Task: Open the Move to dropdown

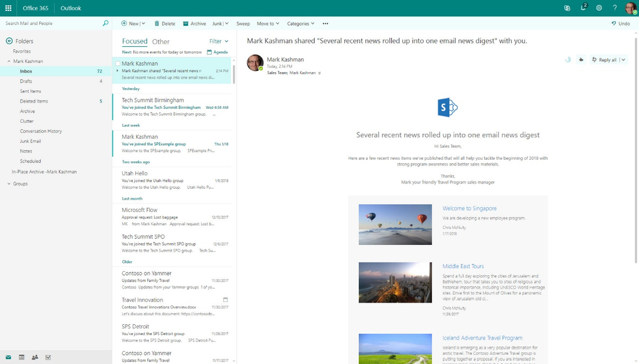Action: pyautogui.click(x=268, y=24)
